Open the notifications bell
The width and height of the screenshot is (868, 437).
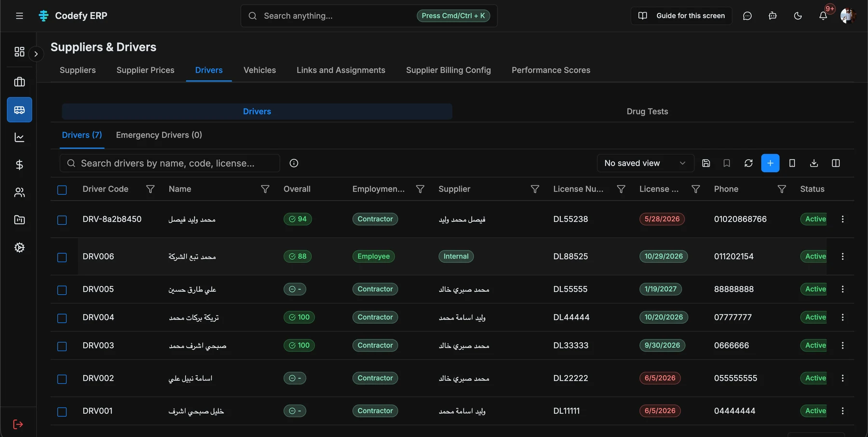823,16
